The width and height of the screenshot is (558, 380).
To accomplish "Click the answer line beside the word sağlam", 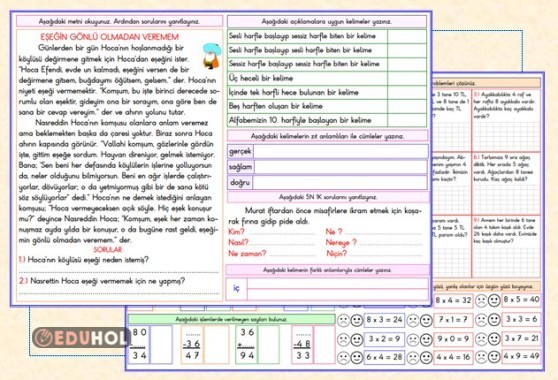I will coord(341,167).
